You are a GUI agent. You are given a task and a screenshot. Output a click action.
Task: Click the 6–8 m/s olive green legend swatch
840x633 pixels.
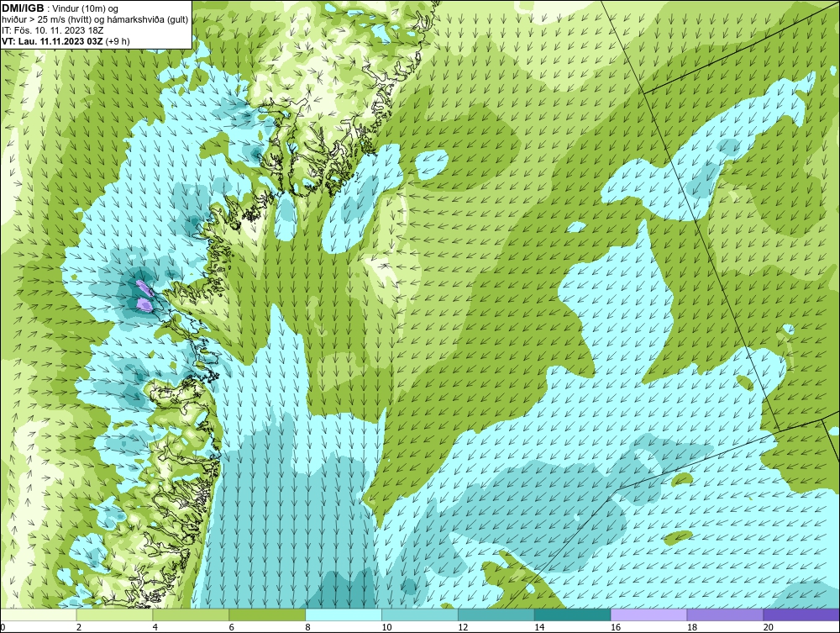point(267,615)
